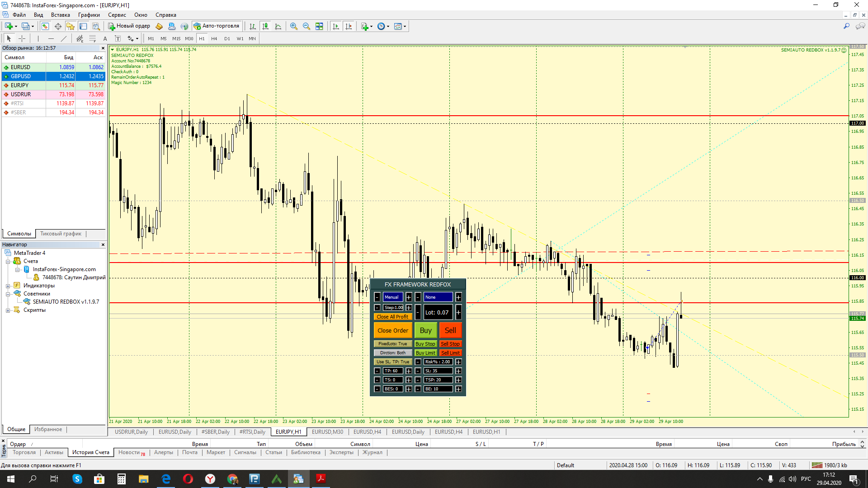Switch to line chart display icon
868x488 pixels.
[278, 26]
